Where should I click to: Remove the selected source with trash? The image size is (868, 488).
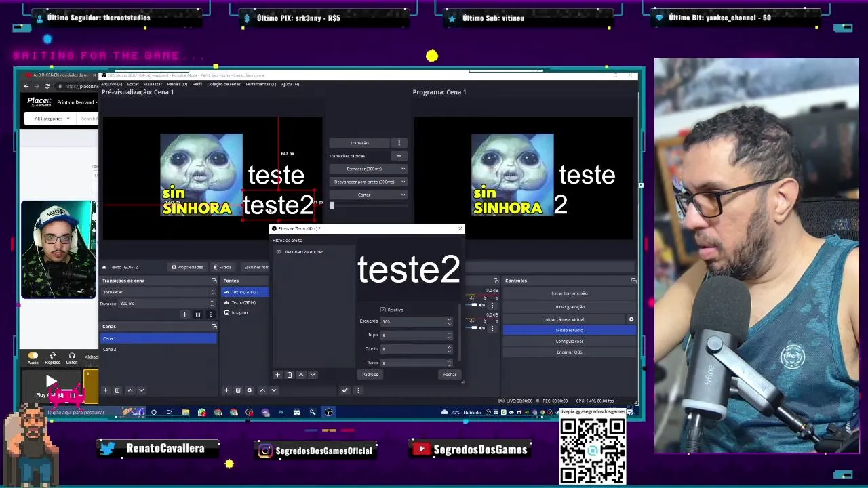pyautogui.click(x=238, y=390)
